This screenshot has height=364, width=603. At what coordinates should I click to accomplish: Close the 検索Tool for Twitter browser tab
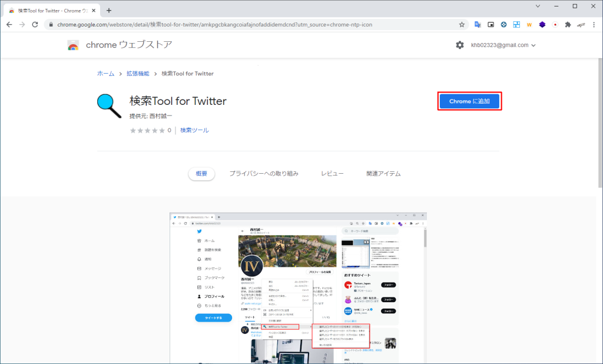(x=94, y=11)
